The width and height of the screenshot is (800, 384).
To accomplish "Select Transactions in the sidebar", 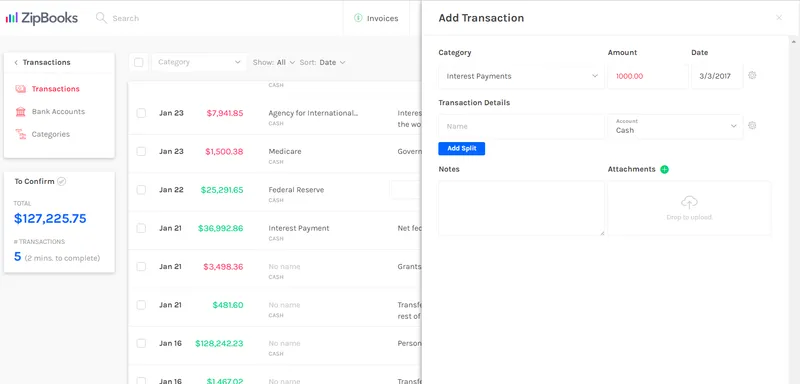I will point(56,89).
